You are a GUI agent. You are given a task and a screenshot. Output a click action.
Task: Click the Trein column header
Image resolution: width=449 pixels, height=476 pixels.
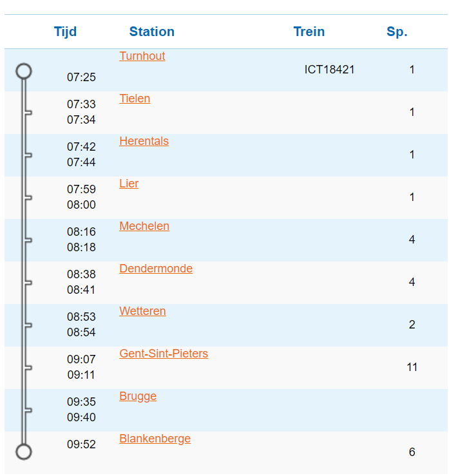(309, 32)
